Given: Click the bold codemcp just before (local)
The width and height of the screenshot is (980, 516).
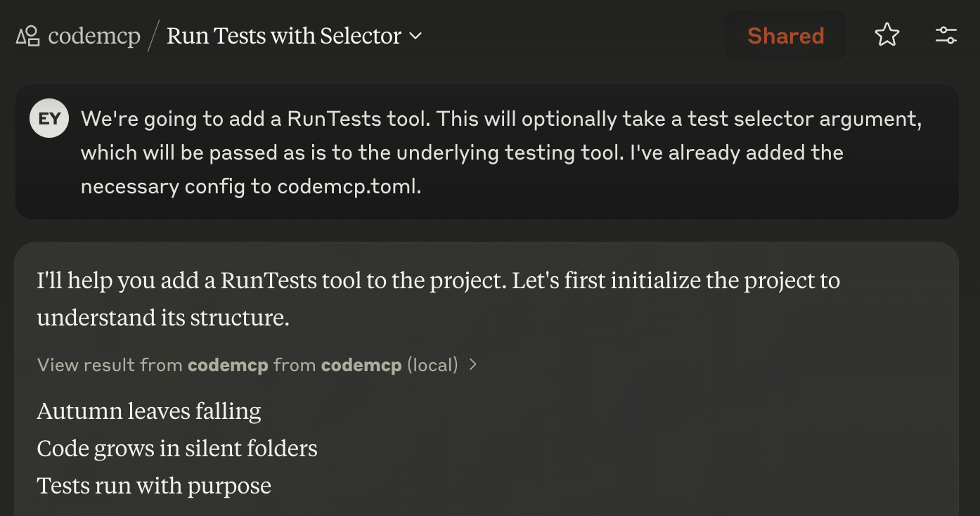Looking at the screenshot, I should [361, 365].
